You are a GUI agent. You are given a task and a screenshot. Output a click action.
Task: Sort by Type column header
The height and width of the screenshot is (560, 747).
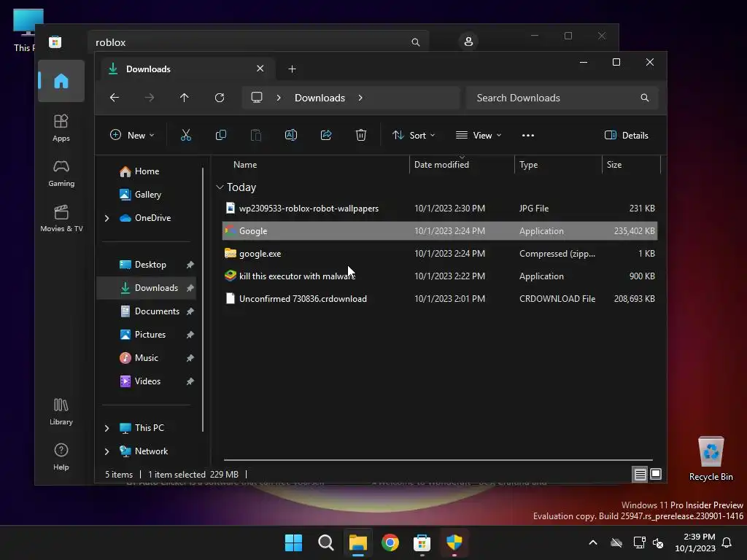[x=529, y=165]
